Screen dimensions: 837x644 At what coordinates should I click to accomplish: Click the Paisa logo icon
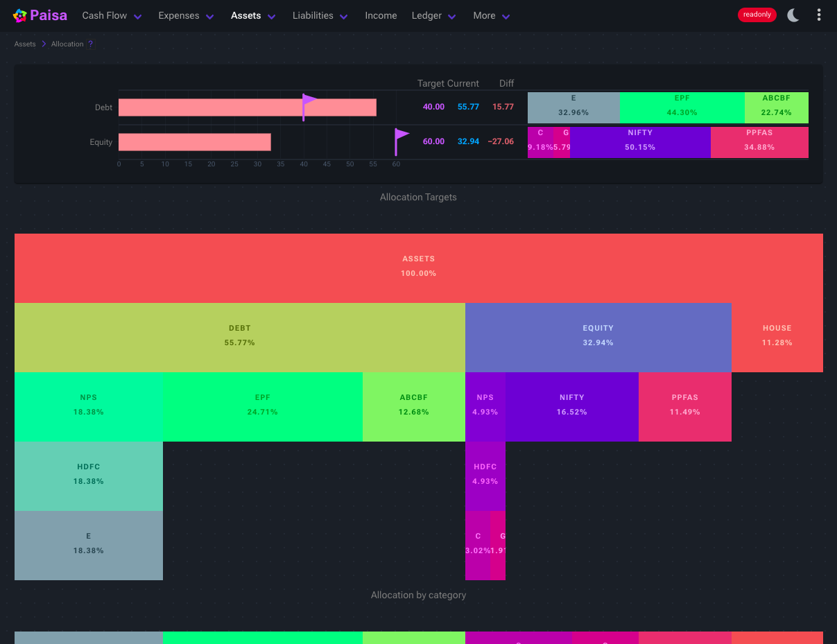tap(20, 15)
